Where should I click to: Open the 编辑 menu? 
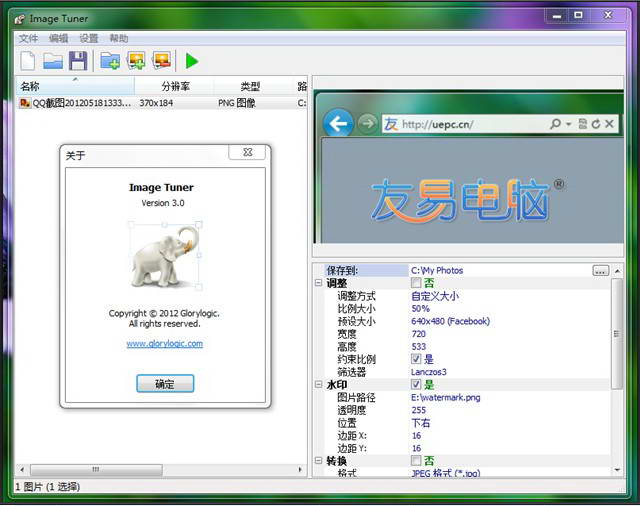[58, 38]
